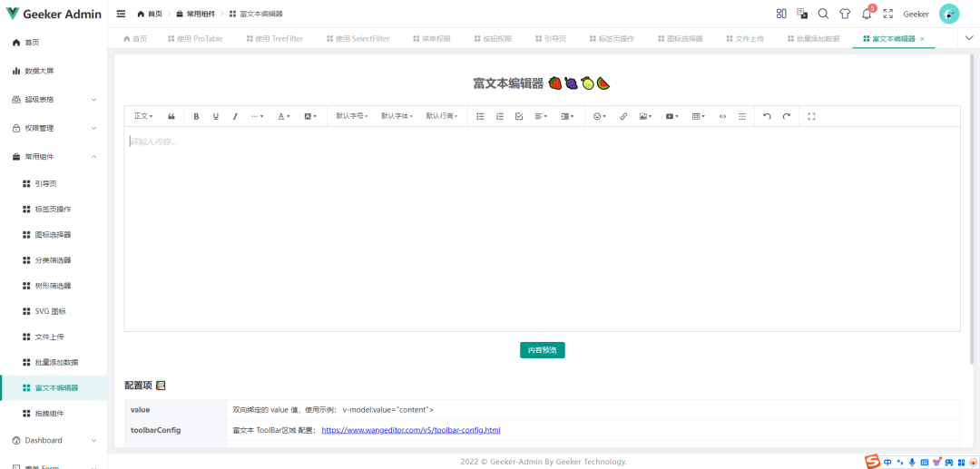Open the wangeditor toolbar-config link

pos(411,430)
